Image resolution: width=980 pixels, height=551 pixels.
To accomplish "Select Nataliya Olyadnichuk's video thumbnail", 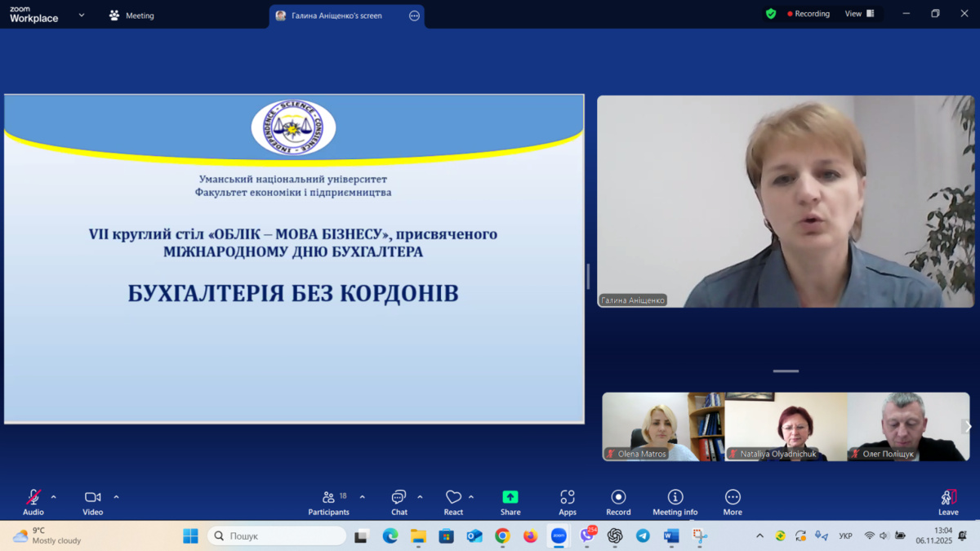I will [786, 426].
